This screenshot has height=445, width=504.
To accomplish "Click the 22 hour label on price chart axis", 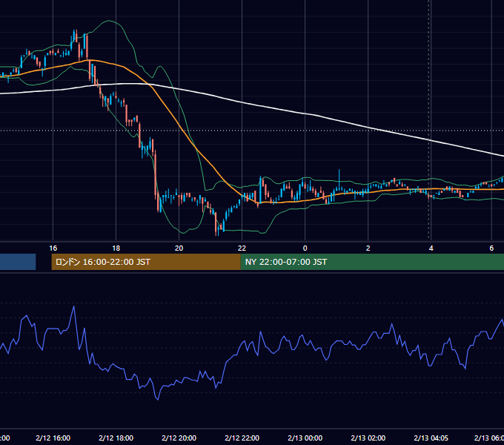I will 242,248.
